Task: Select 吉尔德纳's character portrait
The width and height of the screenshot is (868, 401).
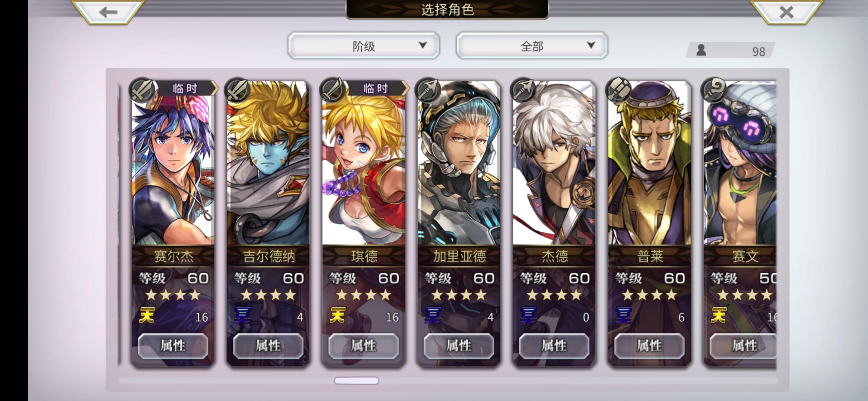Action: 268,163
